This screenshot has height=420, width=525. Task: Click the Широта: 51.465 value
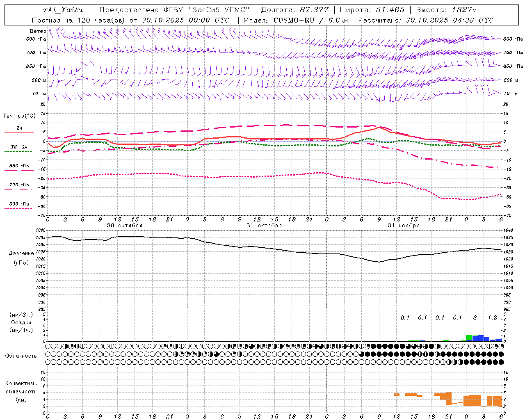[x=372, y=10]
